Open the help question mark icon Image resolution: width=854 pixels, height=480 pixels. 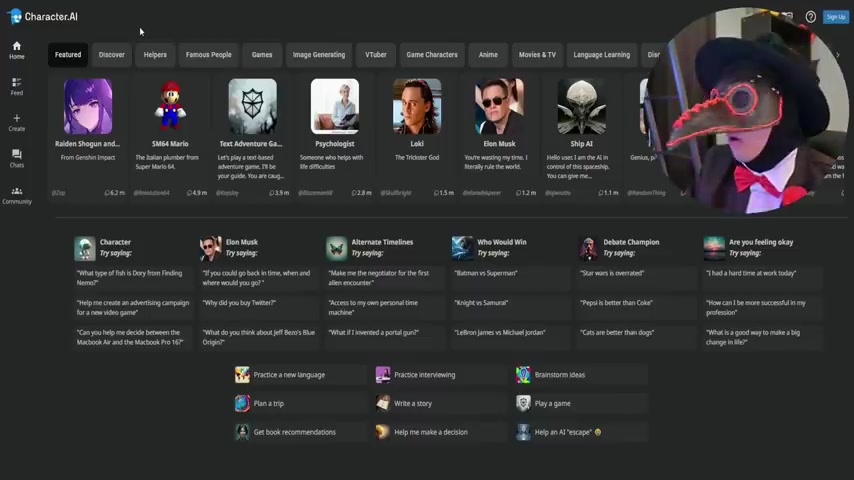810,17
